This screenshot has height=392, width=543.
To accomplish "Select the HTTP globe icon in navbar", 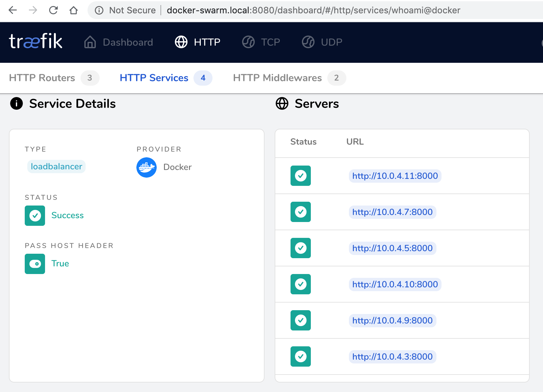I will point(181,42).
